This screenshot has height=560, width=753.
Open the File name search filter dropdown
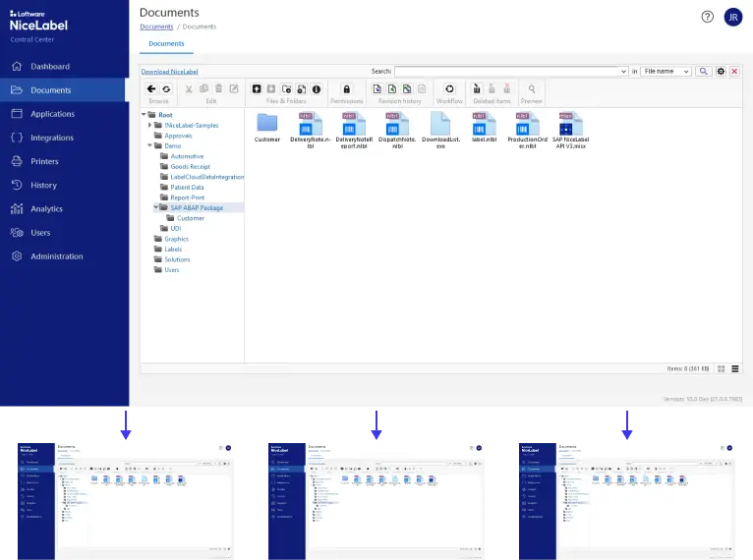(666, 72)
